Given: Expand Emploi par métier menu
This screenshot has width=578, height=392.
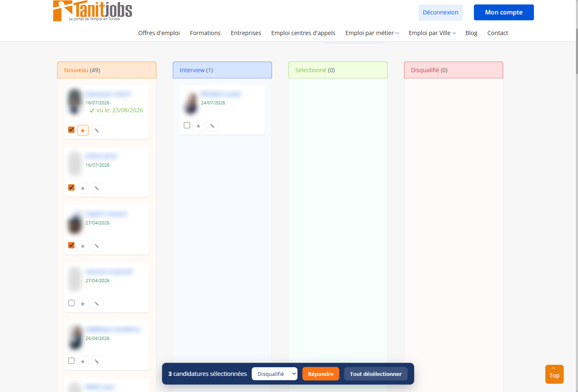Looking at the screenshot, I should tap(372, 33).
